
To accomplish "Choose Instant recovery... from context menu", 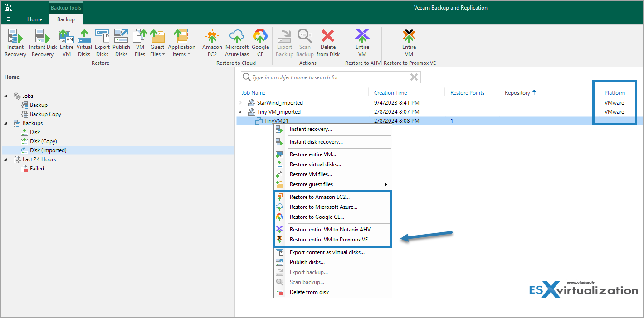I will pos(333,129).
